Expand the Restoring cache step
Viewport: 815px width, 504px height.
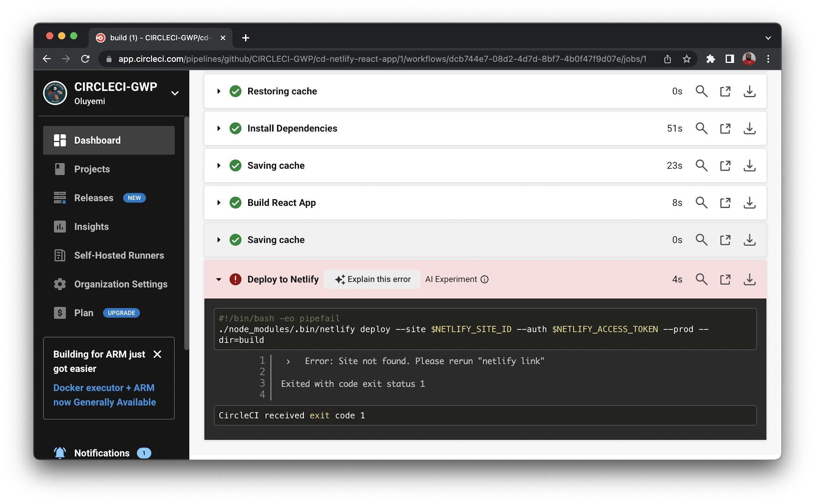(x=219, y=91)
